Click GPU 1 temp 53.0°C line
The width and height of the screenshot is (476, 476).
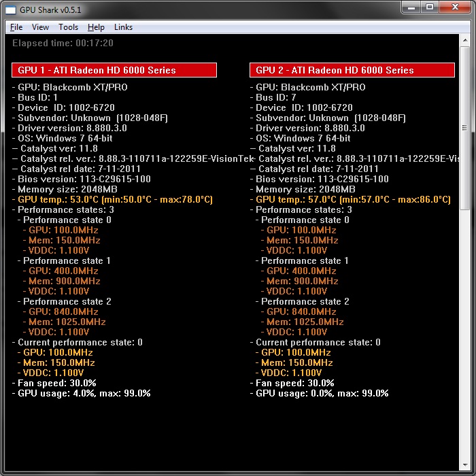(112, 199)
